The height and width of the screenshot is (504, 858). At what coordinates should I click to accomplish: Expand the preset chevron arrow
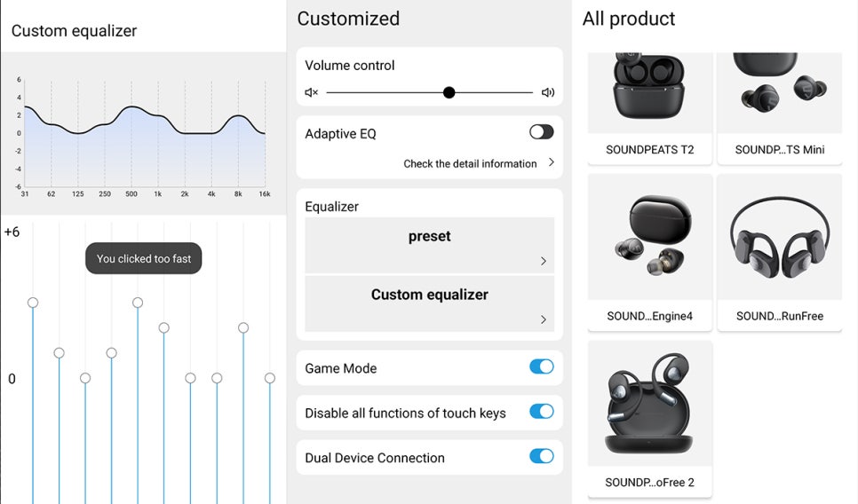click(x=544, y=261)
